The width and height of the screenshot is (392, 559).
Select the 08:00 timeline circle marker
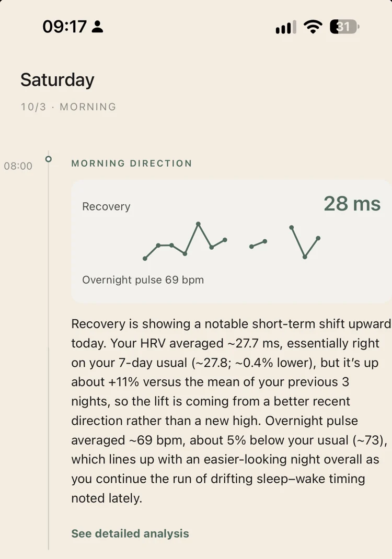(x=49, y=159)
